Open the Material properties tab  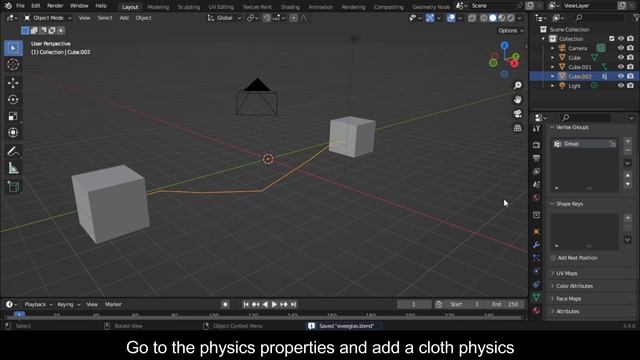tap(536, 311)
